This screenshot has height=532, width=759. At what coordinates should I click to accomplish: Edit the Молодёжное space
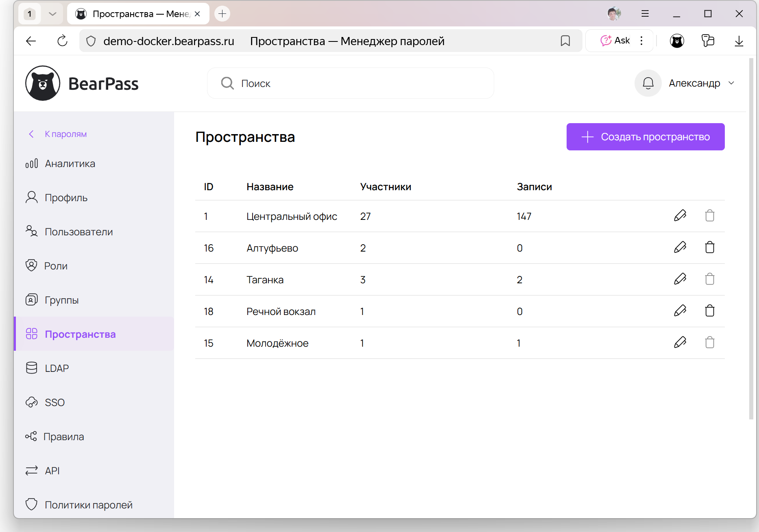pyautogui.click(x=680, y=343)
